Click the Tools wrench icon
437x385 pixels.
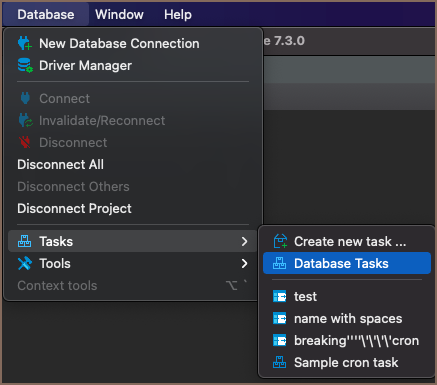click(25, 263)
